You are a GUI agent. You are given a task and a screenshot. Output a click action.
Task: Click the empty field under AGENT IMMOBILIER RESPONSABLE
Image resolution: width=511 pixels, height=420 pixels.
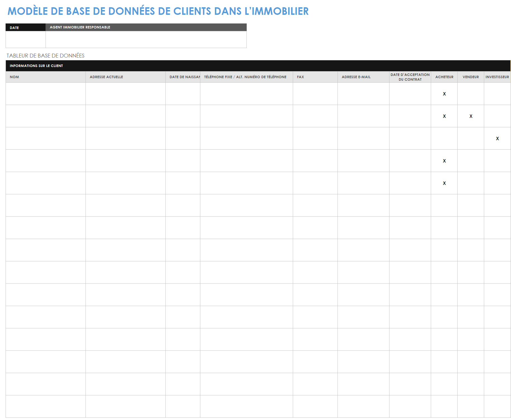pyautogui.click(x=146, y=39)
